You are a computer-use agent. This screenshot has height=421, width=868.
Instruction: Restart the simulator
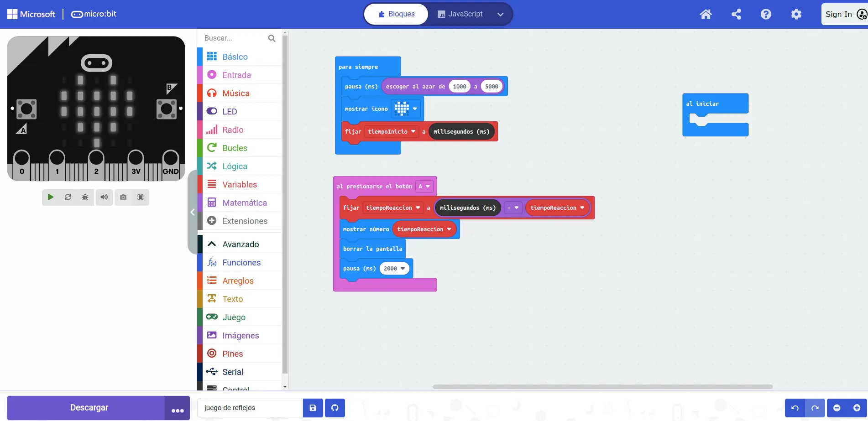point(68,197)
